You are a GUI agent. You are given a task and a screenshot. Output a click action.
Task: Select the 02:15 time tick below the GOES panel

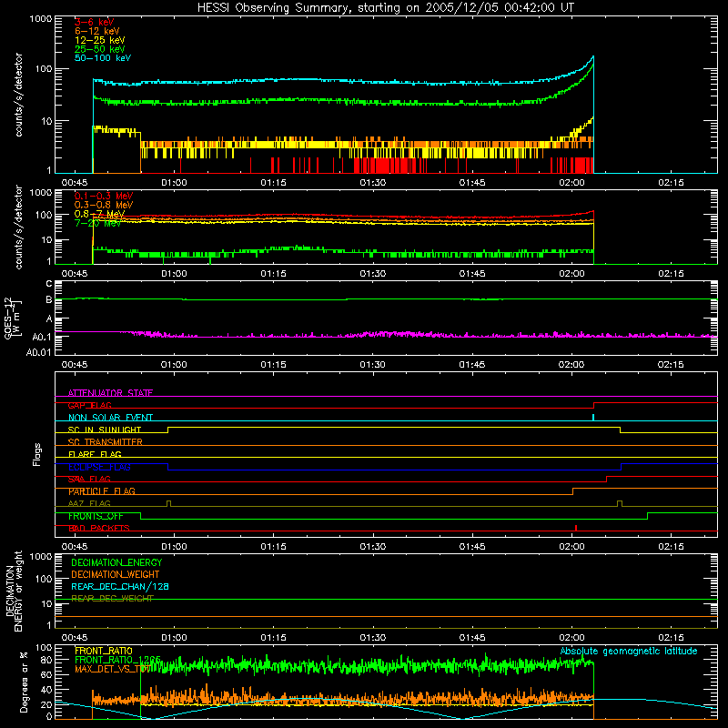pyautogui.click(x=671, y=365)
